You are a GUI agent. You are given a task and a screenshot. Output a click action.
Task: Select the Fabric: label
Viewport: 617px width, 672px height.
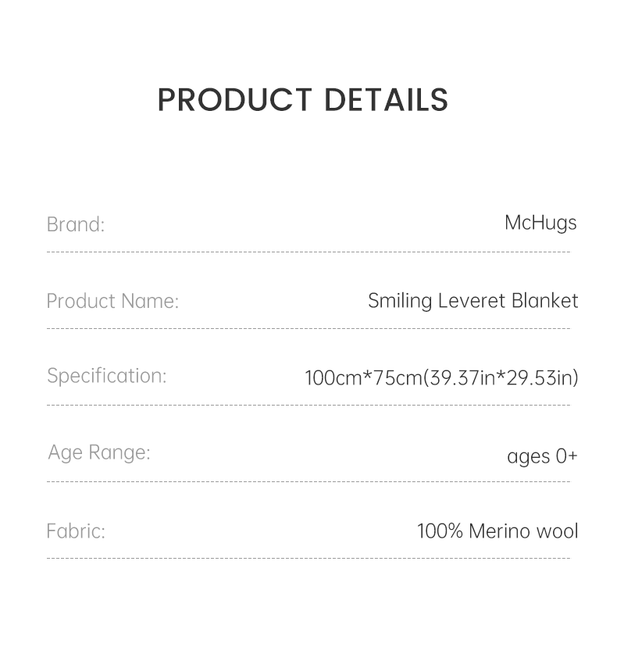coord(76,531)
